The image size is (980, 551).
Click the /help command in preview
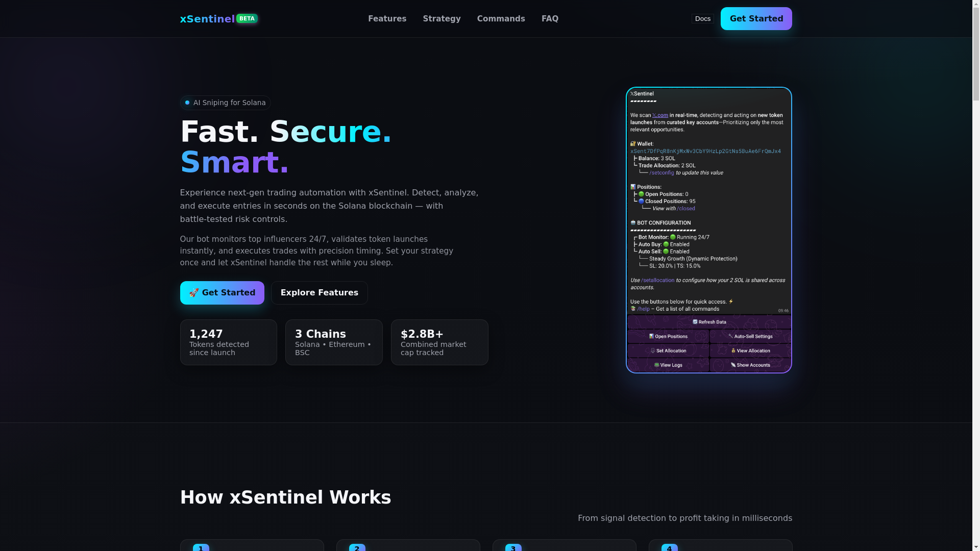coord(643,309)
